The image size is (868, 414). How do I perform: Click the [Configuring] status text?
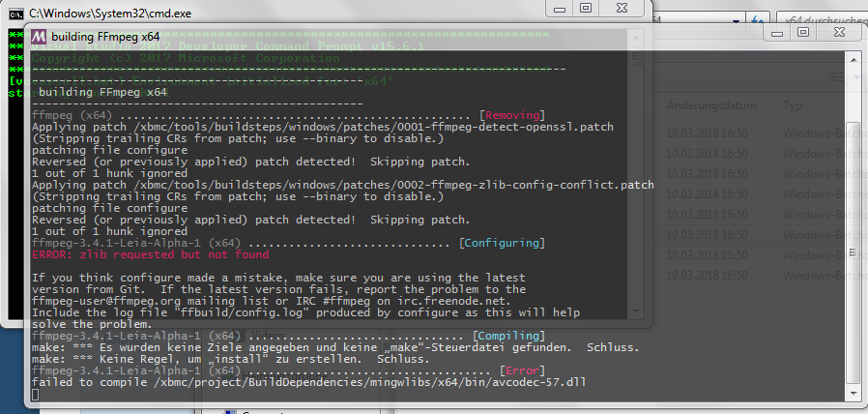[x=502, y=243]
